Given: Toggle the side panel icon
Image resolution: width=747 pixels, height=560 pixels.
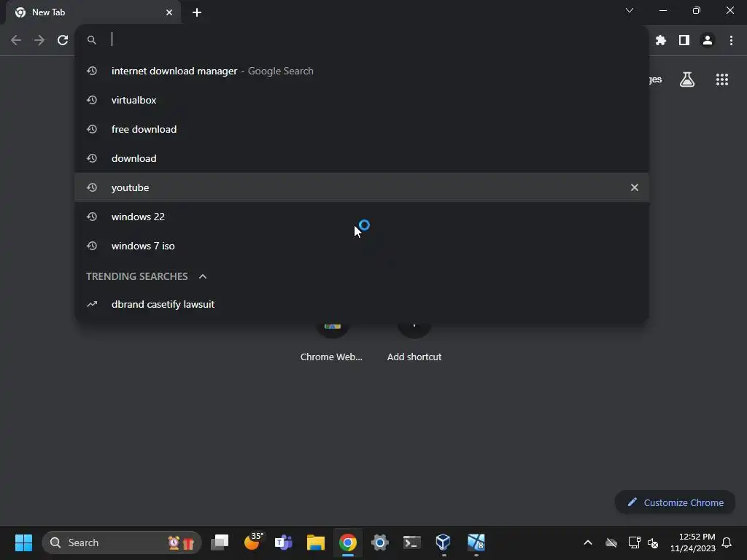Looking at the screenshot, I should coord(684,40).
